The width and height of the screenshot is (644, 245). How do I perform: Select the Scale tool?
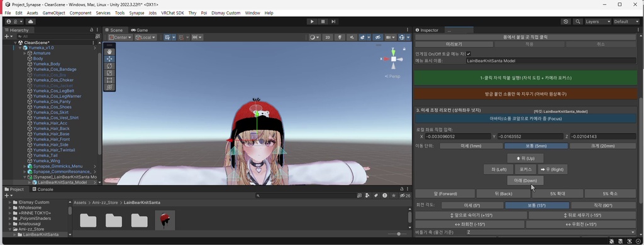coord(109,73)
